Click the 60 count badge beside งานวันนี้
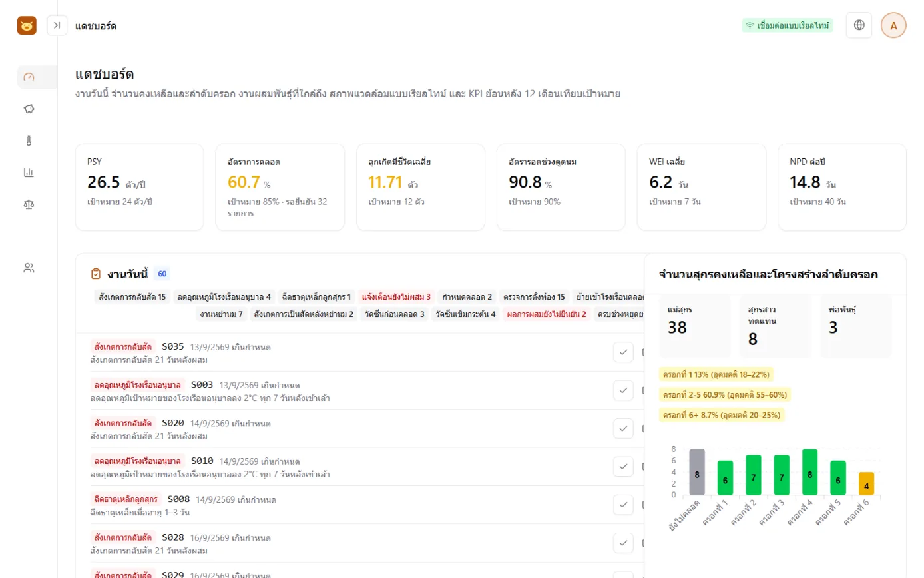The height and width of the screenshot is (578, 924). pos(162,274)
